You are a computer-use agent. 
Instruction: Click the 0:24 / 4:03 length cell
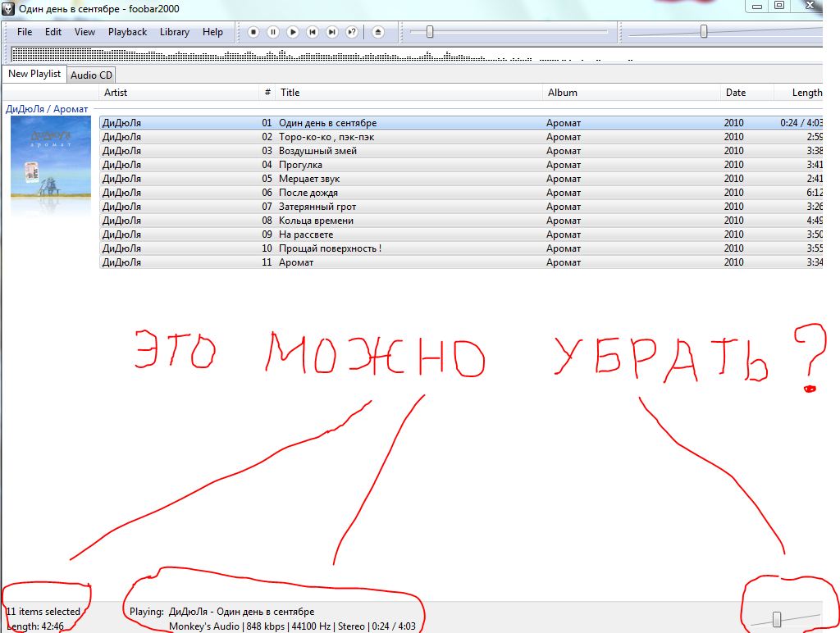coord(801,123)
